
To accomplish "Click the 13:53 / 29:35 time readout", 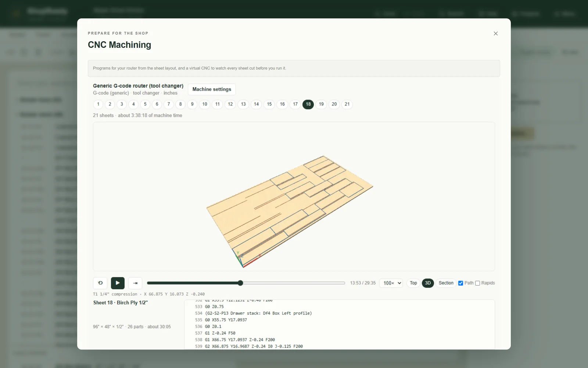I will (363, 283).
